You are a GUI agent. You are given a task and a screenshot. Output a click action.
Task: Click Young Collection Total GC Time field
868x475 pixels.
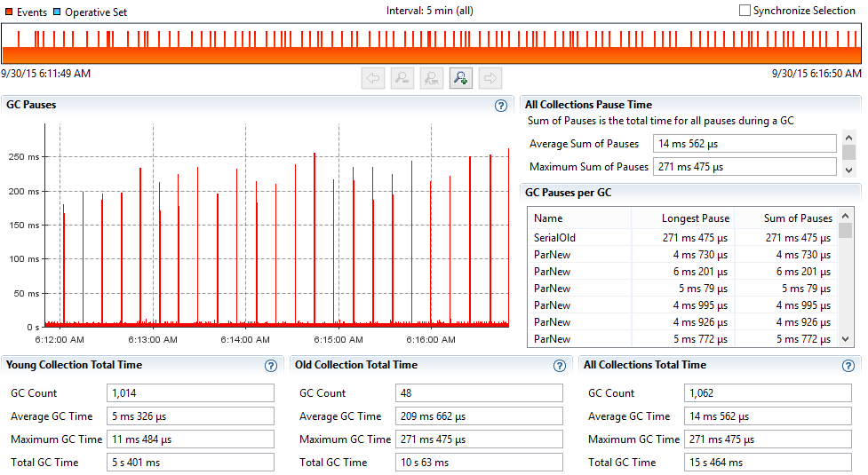point(190,463)
